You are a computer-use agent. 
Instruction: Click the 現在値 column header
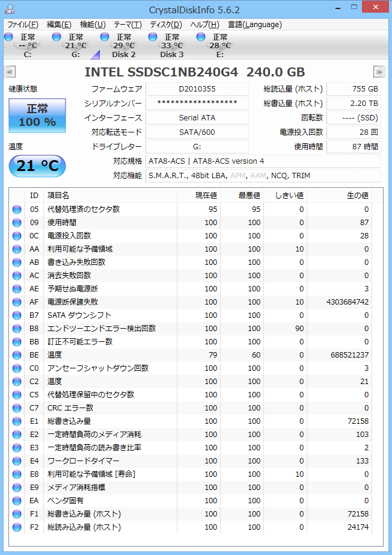(x=198, y=196)
